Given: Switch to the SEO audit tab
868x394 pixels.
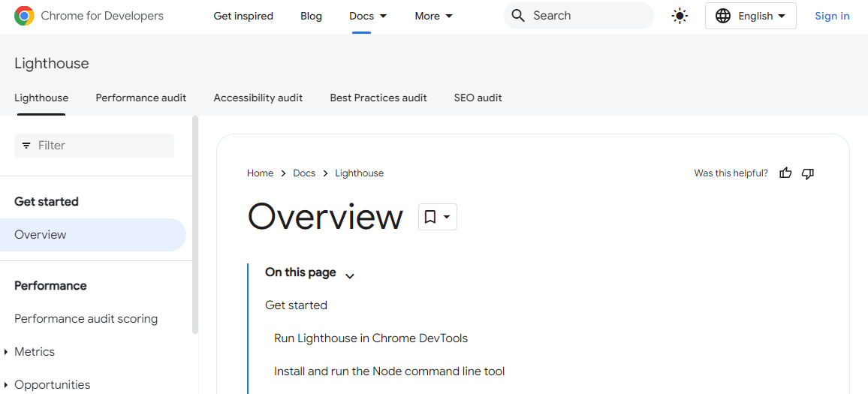Looking at the screenshot, I should point(478,98).
